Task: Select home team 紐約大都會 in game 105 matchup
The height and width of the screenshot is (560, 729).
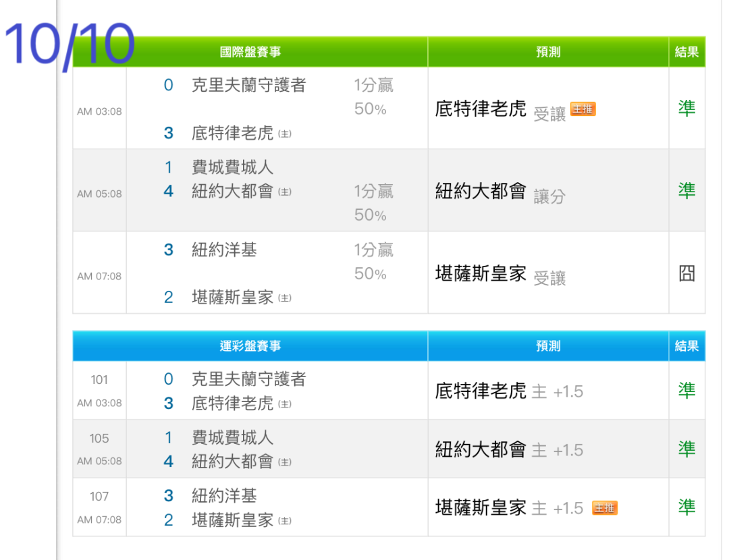Action: coord(232,461)
